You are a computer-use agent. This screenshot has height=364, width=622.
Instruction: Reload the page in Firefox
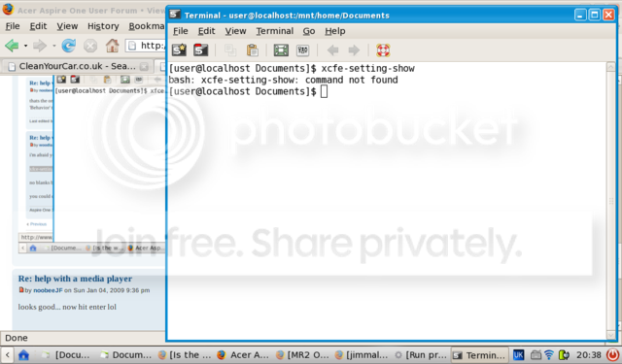68,46
